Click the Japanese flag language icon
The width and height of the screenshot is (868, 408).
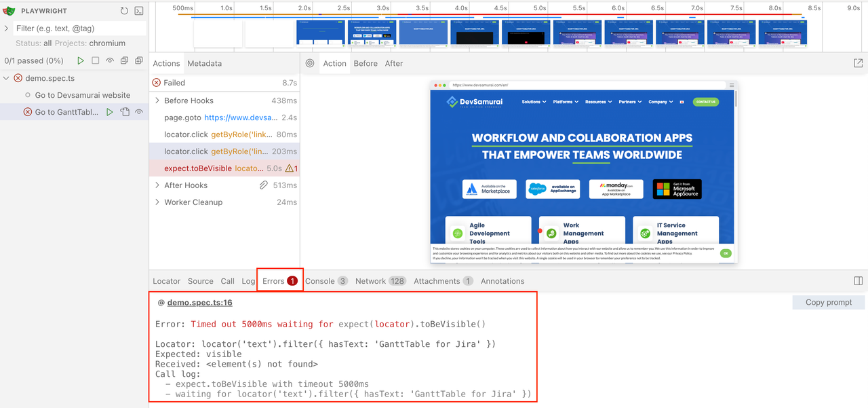pyautogui.click(x=682, y=102)
